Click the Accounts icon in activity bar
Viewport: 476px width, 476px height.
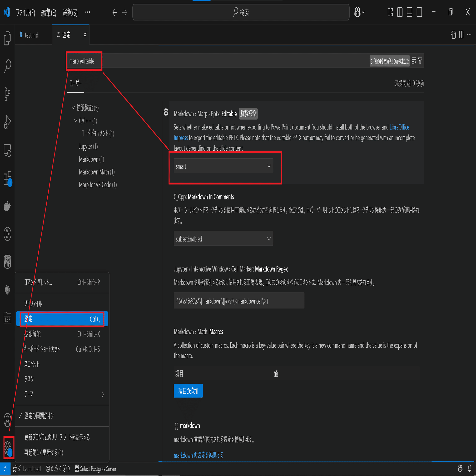[7, 420]
